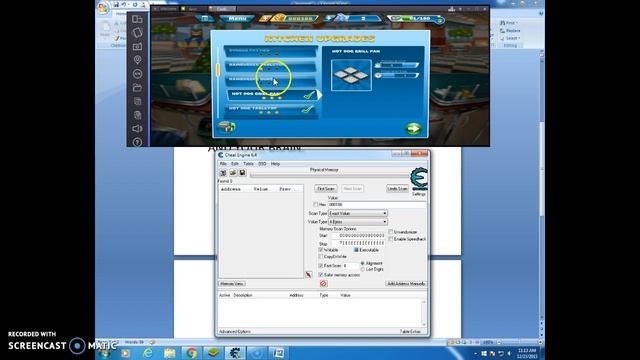
Task: Open the Scan Type dropdown
Action: [358, 213]
